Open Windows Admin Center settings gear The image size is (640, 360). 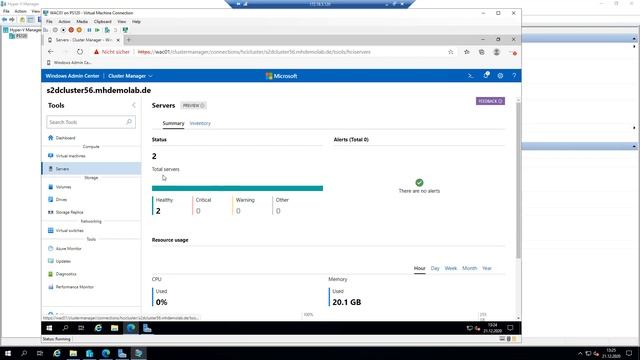point(500,76)
